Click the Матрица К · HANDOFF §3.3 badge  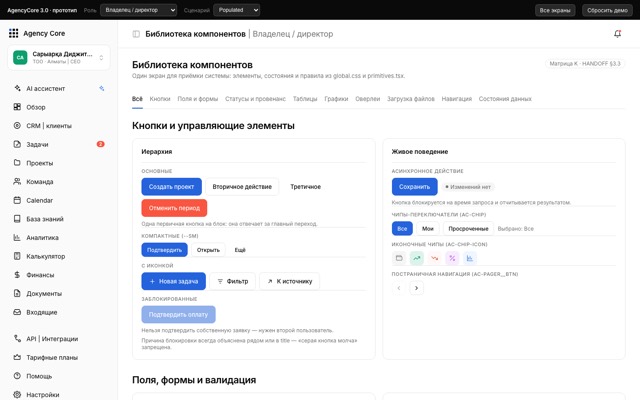(x=585, y=64)
